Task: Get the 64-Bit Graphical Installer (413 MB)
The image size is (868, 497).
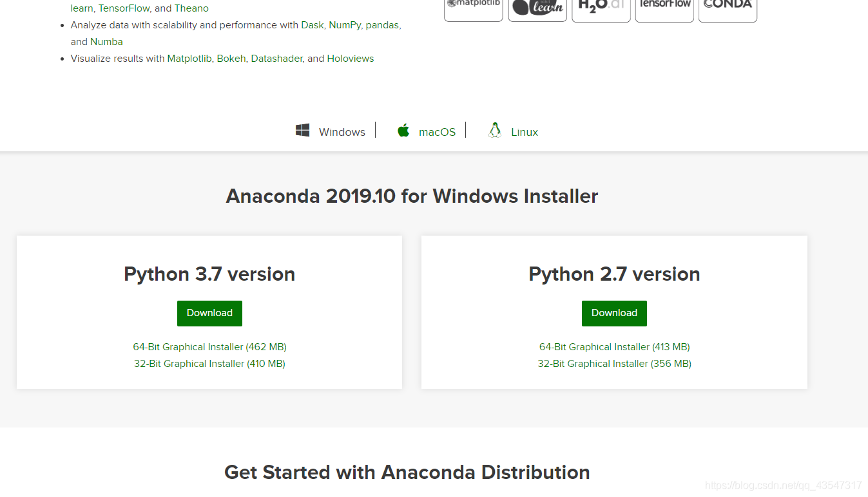Action: click(x=614, y=347)
